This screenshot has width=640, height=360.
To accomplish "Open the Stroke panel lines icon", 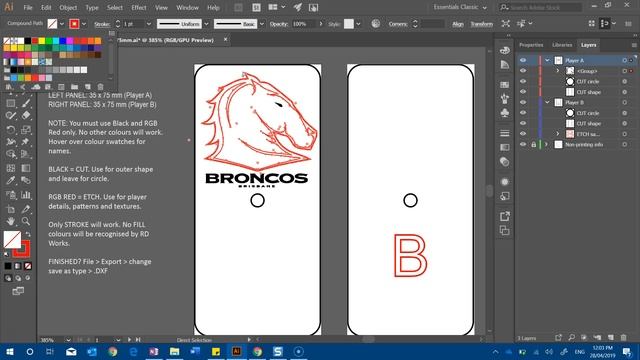I will coord(504,133).
